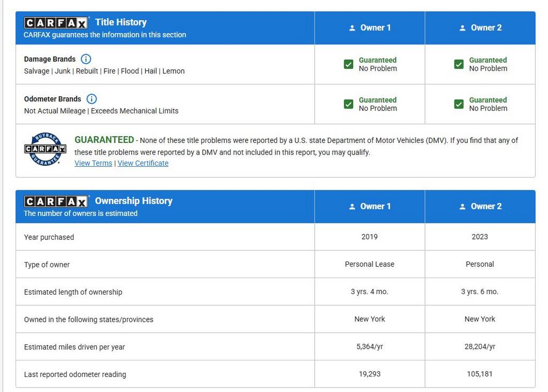Screen dimensions: 548x392
Task: Click 'Not Actual Mileage | Exceeds Mechanical Limits'
Action: coord(101,111)
